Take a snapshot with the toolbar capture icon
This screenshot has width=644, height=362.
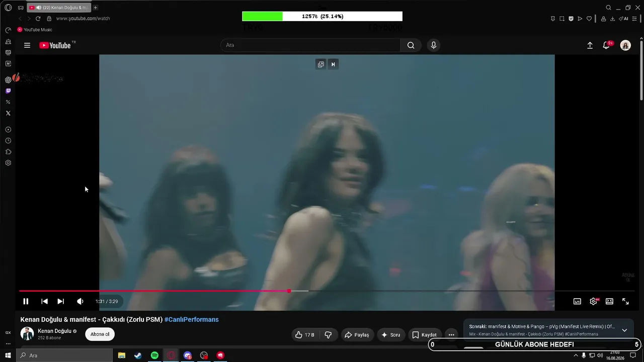[x=562, y=19]
